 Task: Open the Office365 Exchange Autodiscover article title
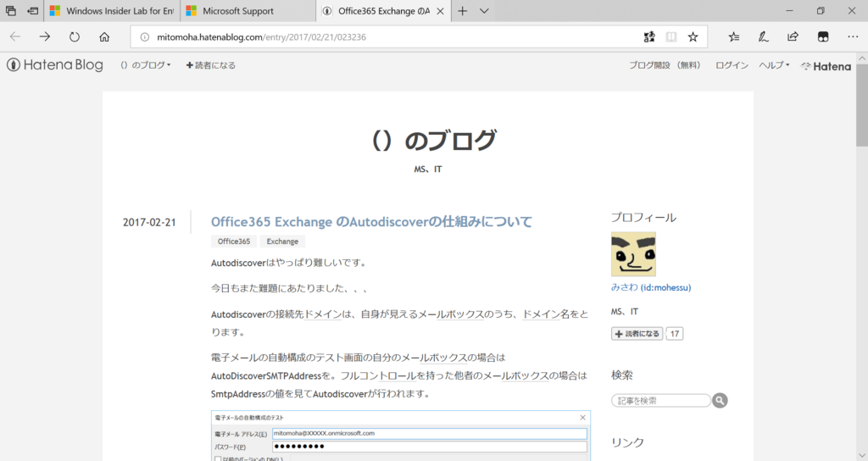tap(371, 222)
